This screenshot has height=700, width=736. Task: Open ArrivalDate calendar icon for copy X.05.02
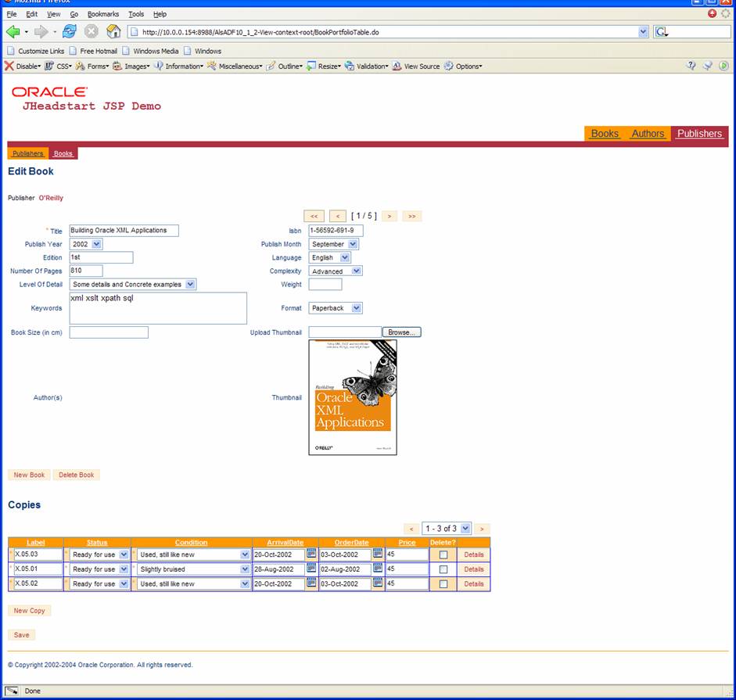[x=311, y=583]
